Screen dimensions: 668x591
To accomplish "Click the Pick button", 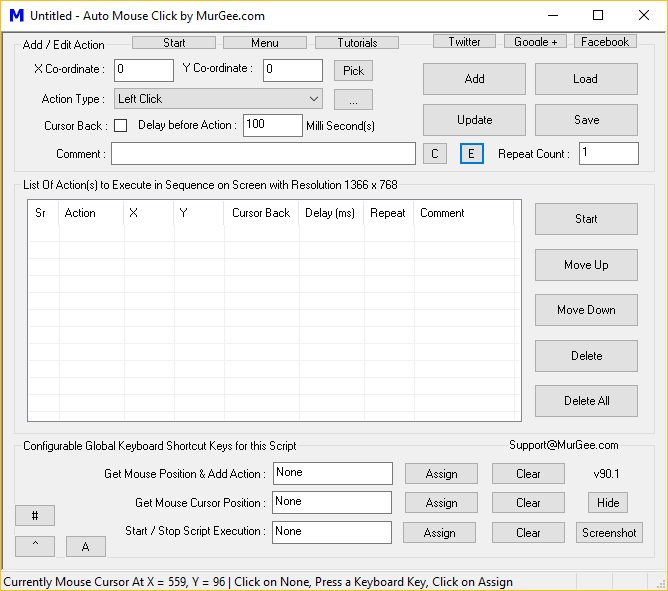I will [353, 70].
